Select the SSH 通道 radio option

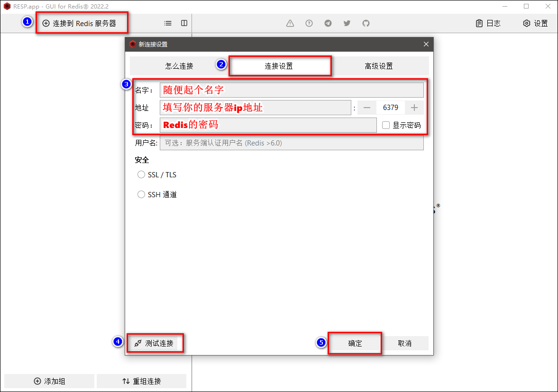click(x=141, y=194)
